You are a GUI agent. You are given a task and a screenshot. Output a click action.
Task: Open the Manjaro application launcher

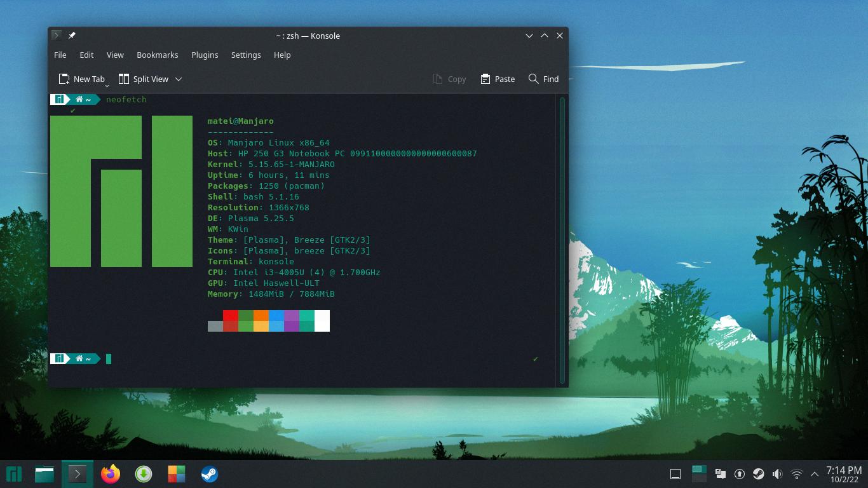14,474
